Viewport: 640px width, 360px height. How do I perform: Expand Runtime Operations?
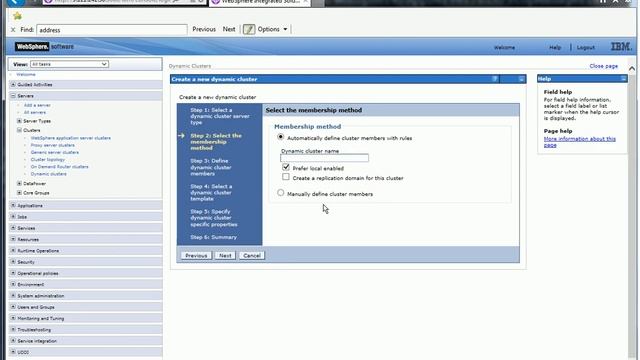pyautogui.click(x=13, y=251)
